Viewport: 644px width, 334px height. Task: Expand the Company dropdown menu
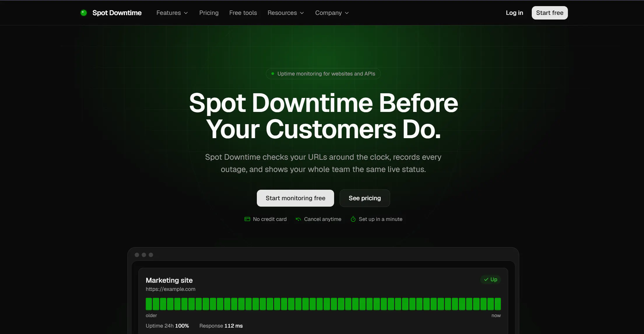pos(332,13)
